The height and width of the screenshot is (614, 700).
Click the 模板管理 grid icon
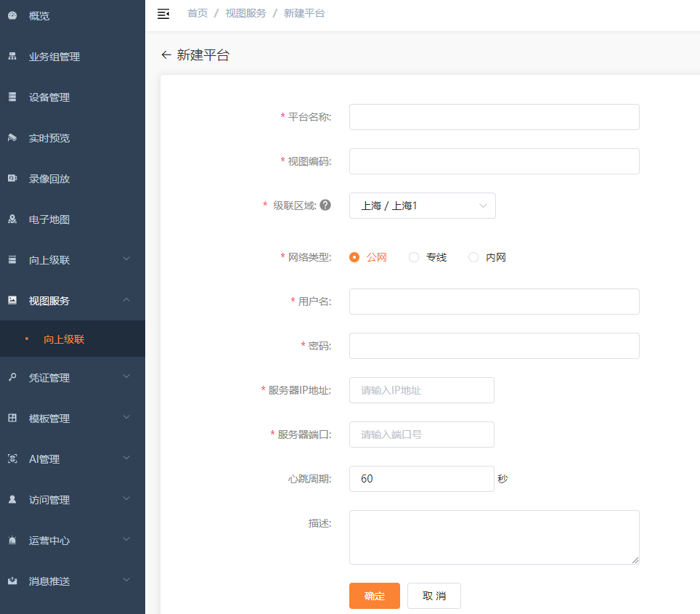click(x=12, y=418)
